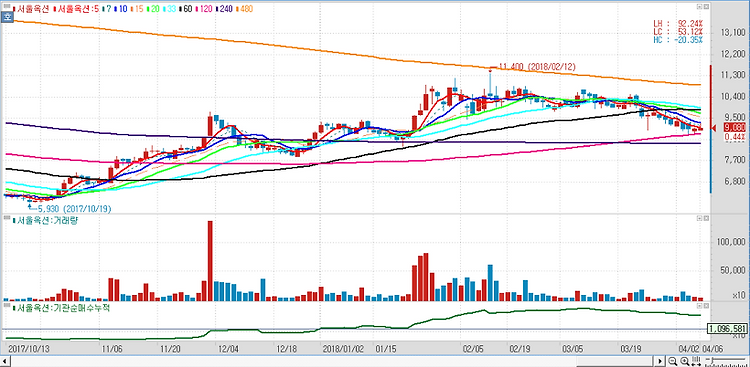
Task: Click the red arrow current-price marker
Action: pyautogui.click(x=714, y=128)
